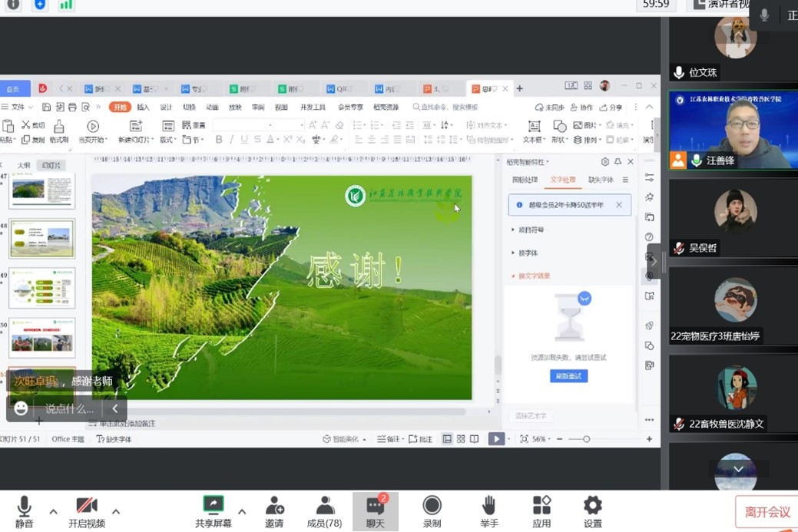Toggle the microphone mute (静音) button
This screenshot has width=798, height=532.
(x=24, y=505)
